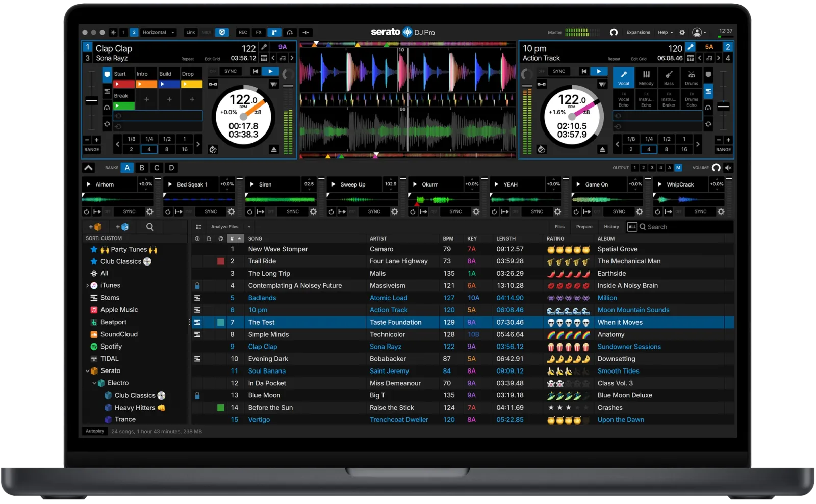Image resolution: width=816 pixels, height=504 pixels.
Task: Click the blue shield icon beside MIDI
Action: pyautogui.click(x=222, y=32)
